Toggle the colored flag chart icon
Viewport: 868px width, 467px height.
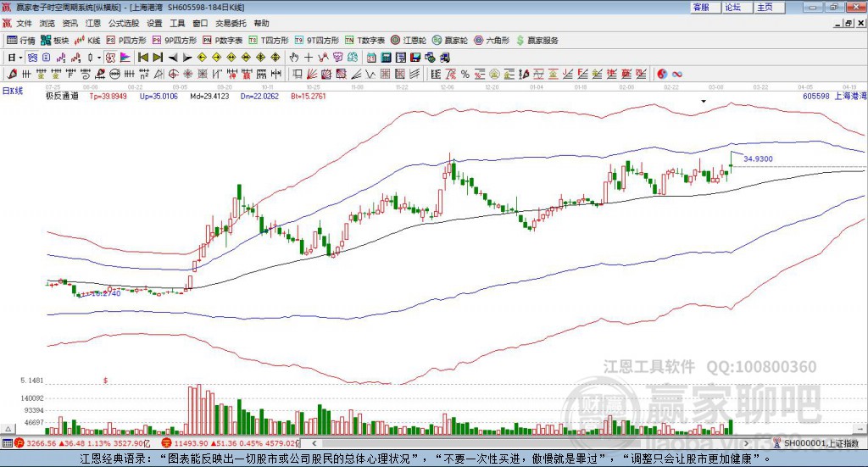125,58
